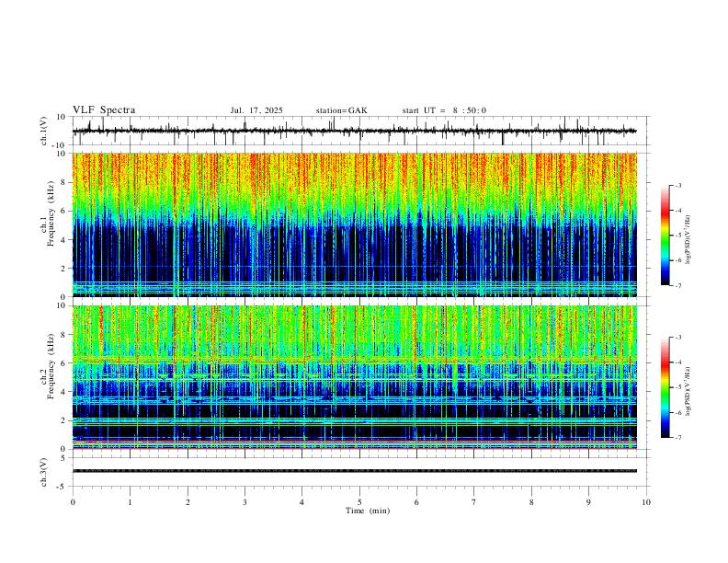Click the ch.3(V) flat signal trace
Viewport: 728px width, 563px height.
click(355, 471)
